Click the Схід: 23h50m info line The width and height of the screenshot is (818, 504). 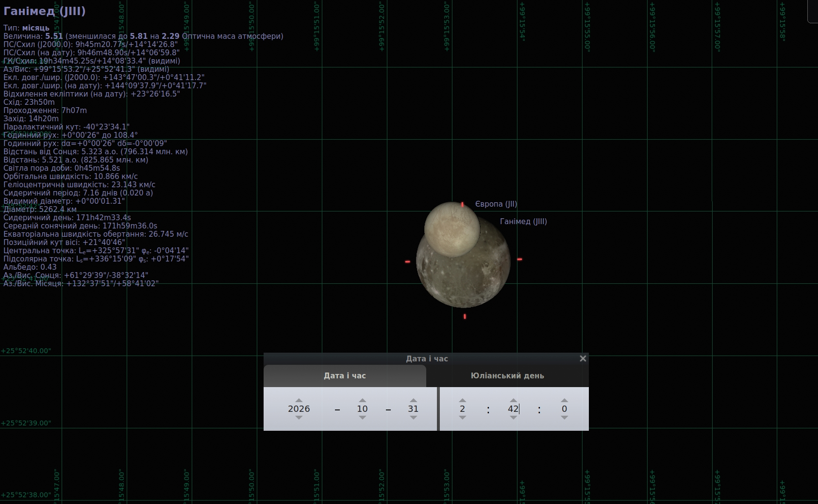(x=29, y=102)
